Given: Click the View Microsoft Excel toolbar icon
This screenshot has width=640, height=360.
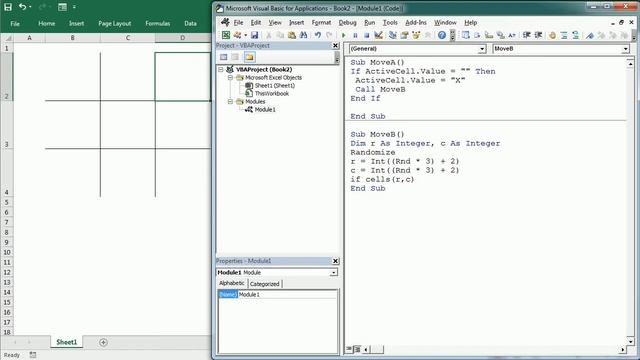Looking at the screenshot, I should coord(226,35).
